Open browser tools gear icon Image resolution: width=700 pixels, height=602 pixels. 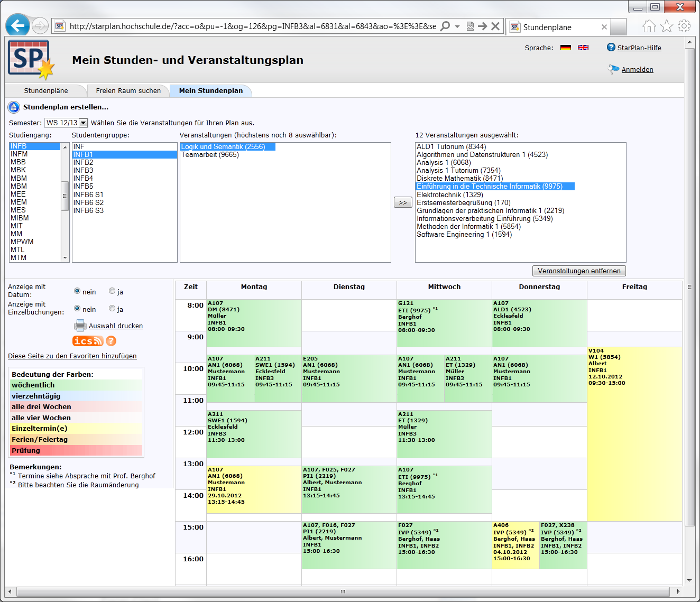(684, 26)
